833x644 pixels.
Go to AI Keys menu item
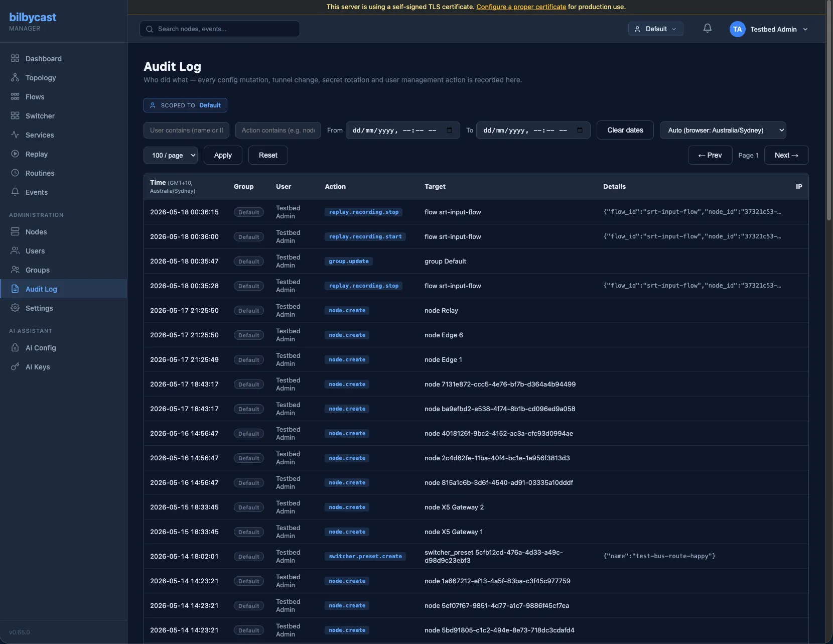pyautogui.click(x=63, y=367)
